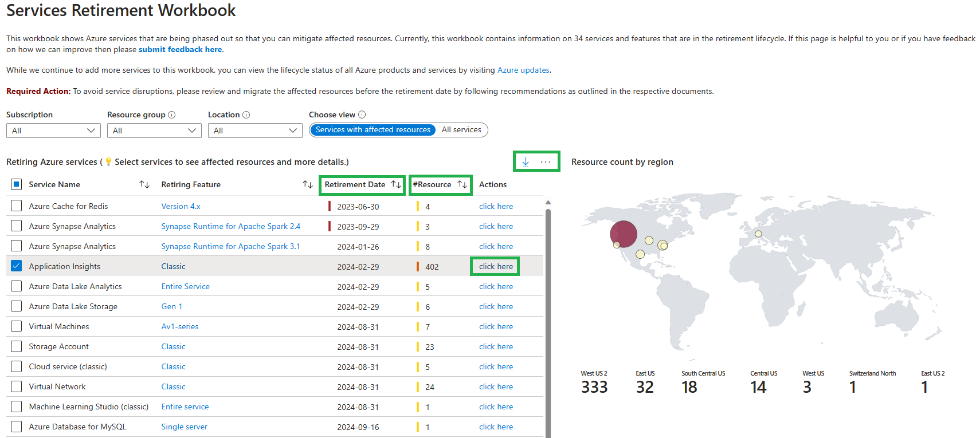Switch to All services view
Viewport: 980px width, 438px height.
(x=461, y=130)
